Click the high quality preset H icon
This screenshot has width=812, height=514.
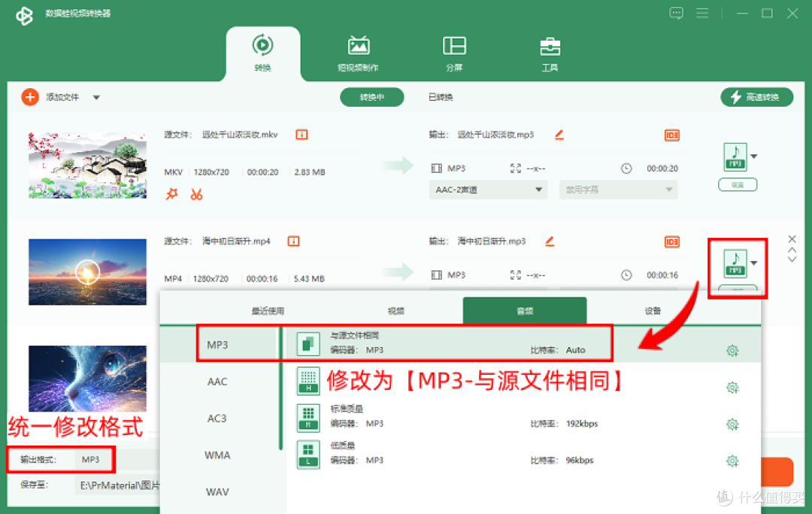308,381
